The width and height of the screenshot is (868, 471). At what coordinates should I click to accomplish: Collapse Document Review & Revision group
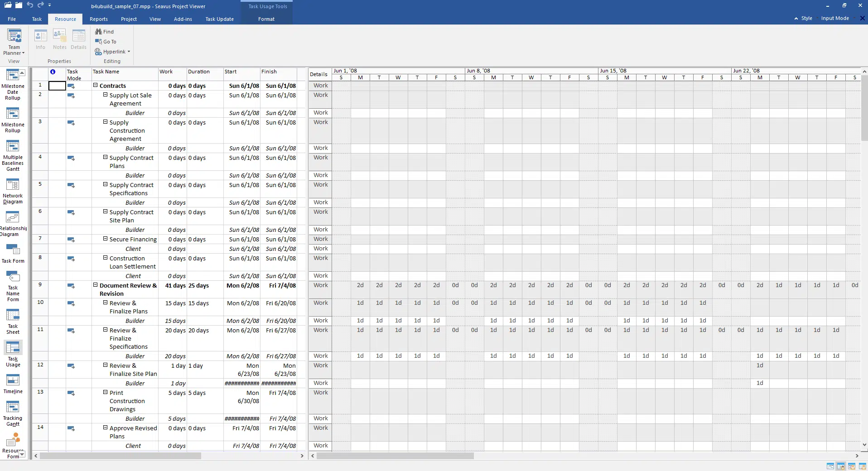click(x=96, y=285)
